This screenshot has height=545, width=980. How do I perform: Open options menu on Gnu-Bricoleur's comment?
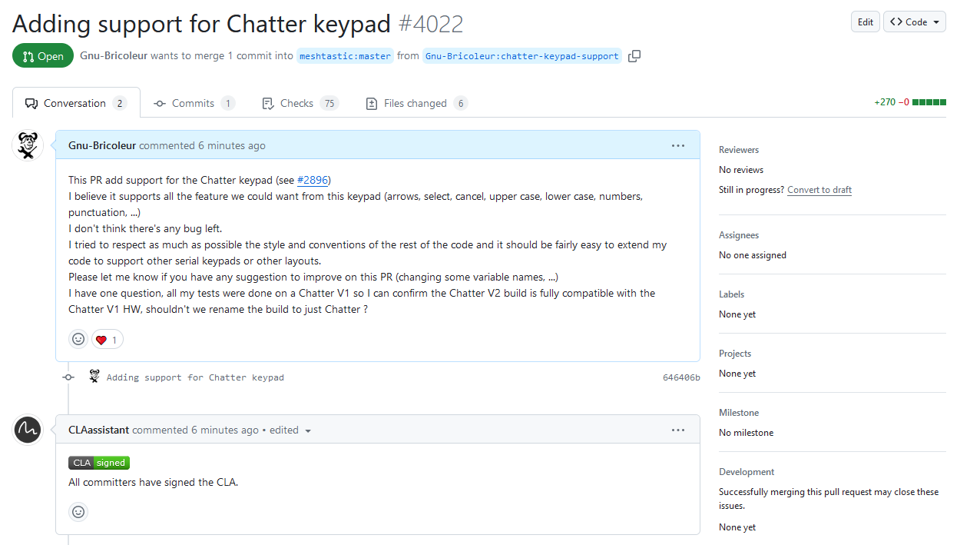[x=677, y=145]
